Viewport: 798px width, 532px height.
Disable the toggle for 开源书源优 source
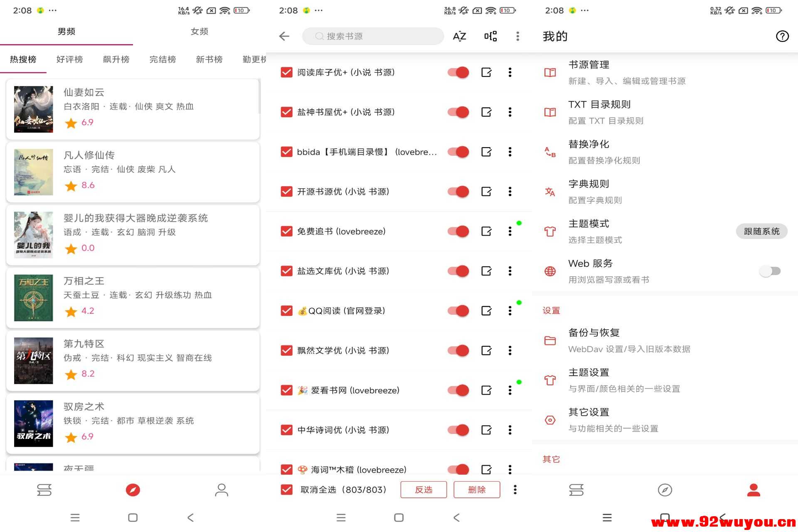click(458, 192)
